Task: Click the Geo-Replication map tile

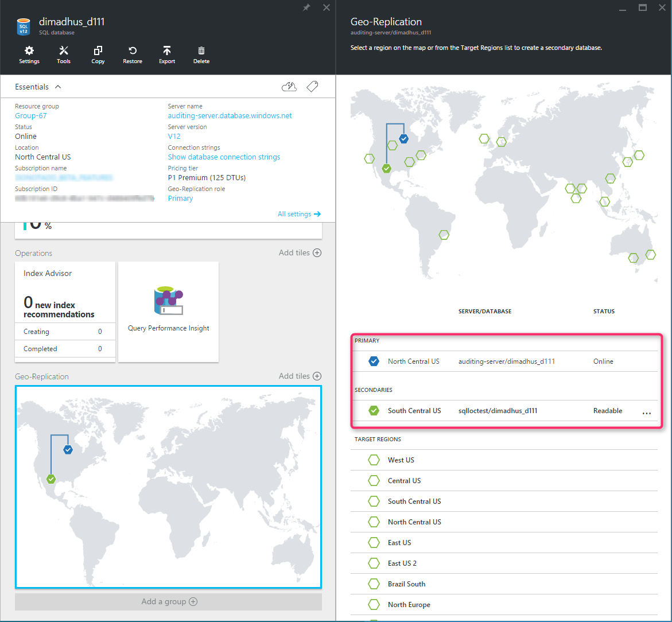Action: [x=168, y=487]
